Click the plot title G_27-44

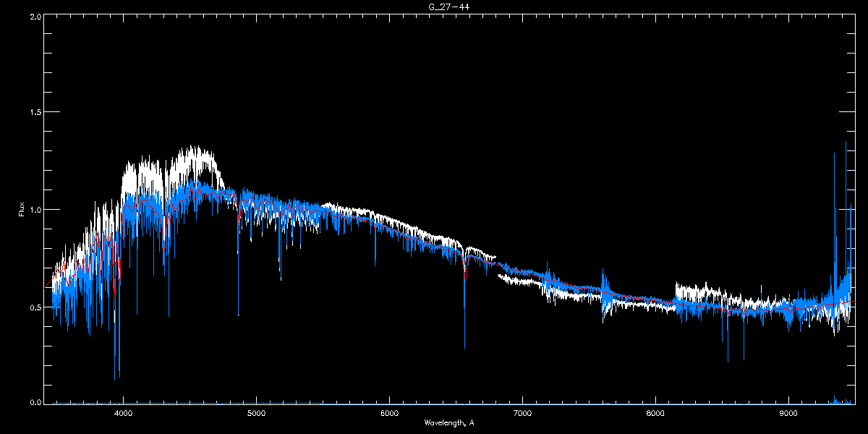click(x=450, y=7)
